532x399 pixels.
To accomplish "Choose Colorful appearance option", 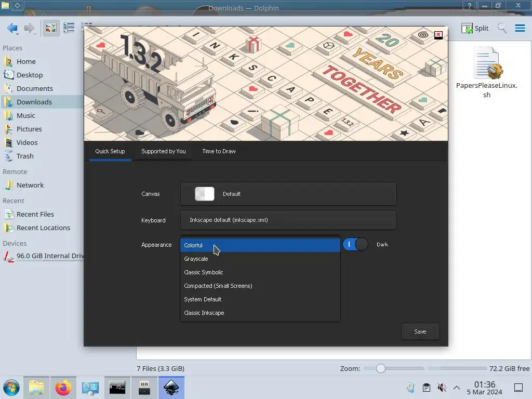I will tap(260, 245).
